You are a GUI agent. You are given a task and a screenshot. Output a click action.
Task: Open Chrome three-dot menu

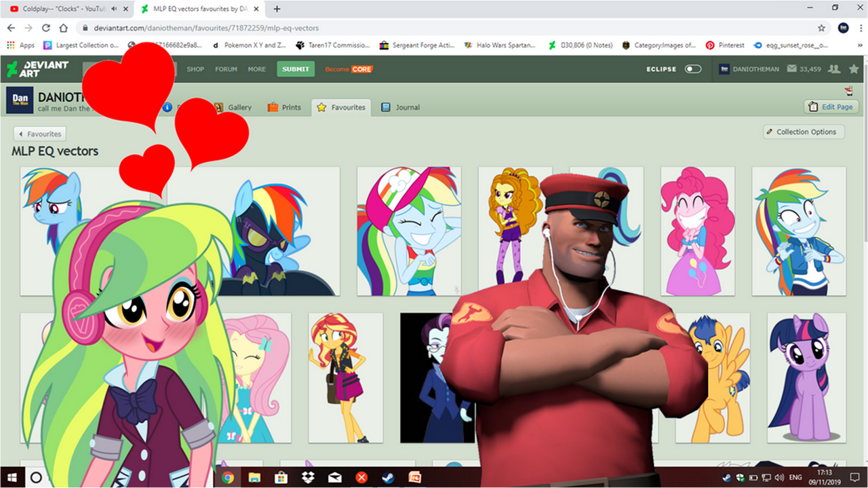click(860, 28)
